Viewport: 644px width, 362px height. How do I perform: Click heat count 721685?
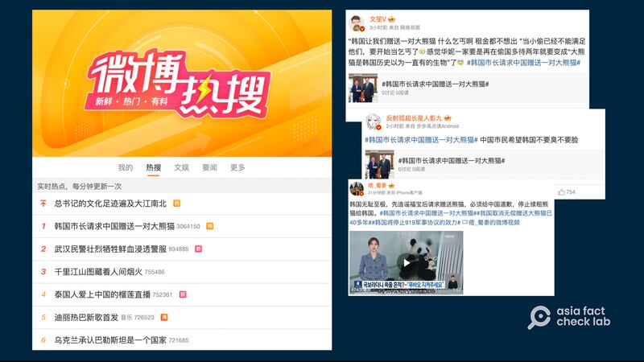point(179,340)
